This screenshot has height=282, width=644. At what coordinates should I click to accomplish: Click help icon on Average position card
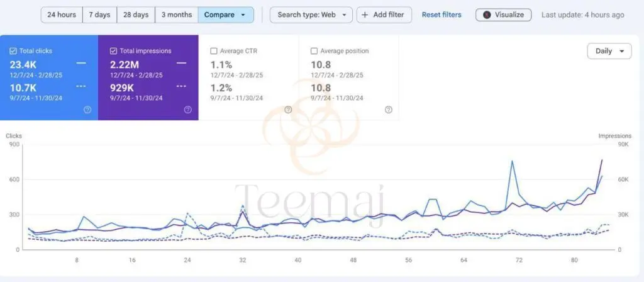[x=388, y=110]
